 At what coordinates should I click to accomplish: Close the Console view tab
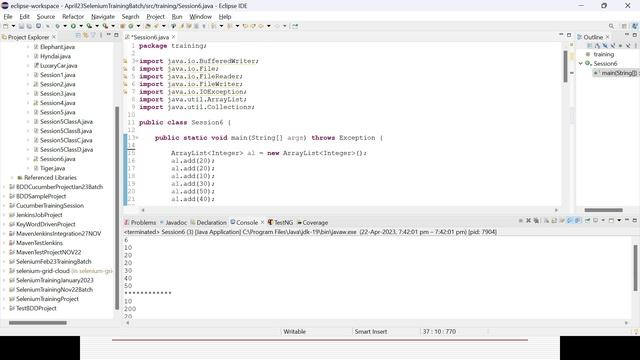click(262, 222)
